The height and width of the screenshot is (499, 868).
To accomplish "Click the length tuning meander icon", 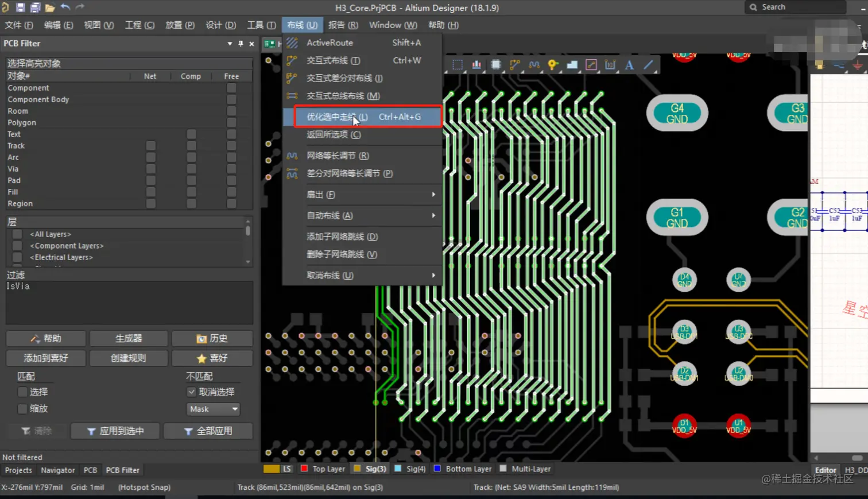I will click(534, 65).
